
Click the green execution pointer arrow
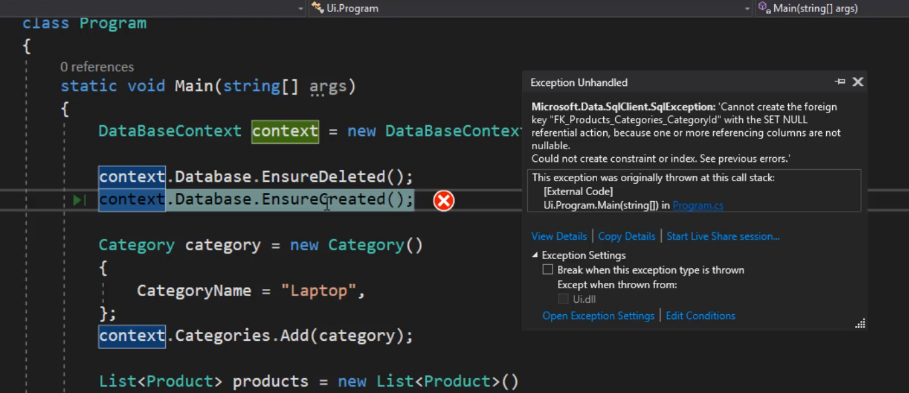79,201
